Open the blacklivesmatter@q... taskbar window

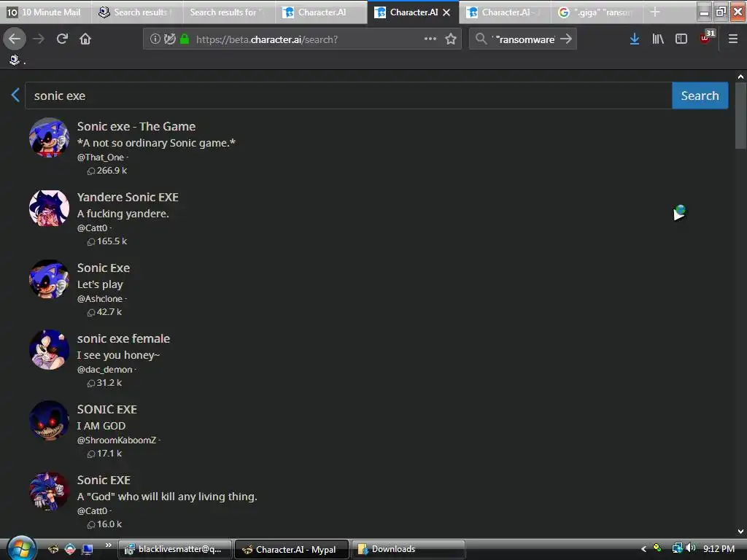[175, 549]
